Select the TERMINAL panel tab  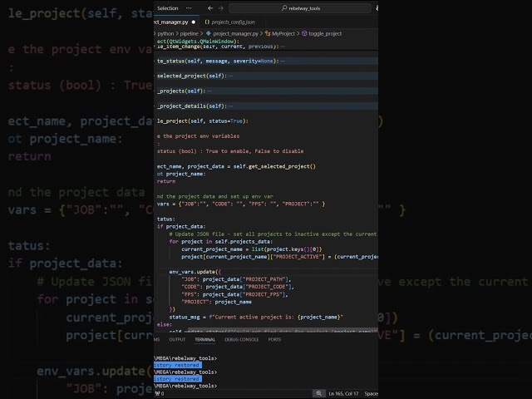point(205,339)
